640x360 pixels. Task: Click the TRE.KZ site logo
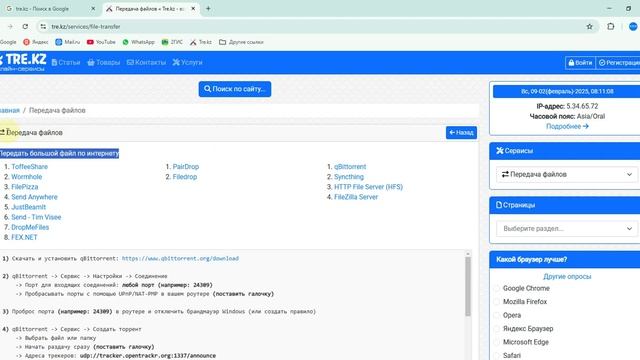pos(23,62)
